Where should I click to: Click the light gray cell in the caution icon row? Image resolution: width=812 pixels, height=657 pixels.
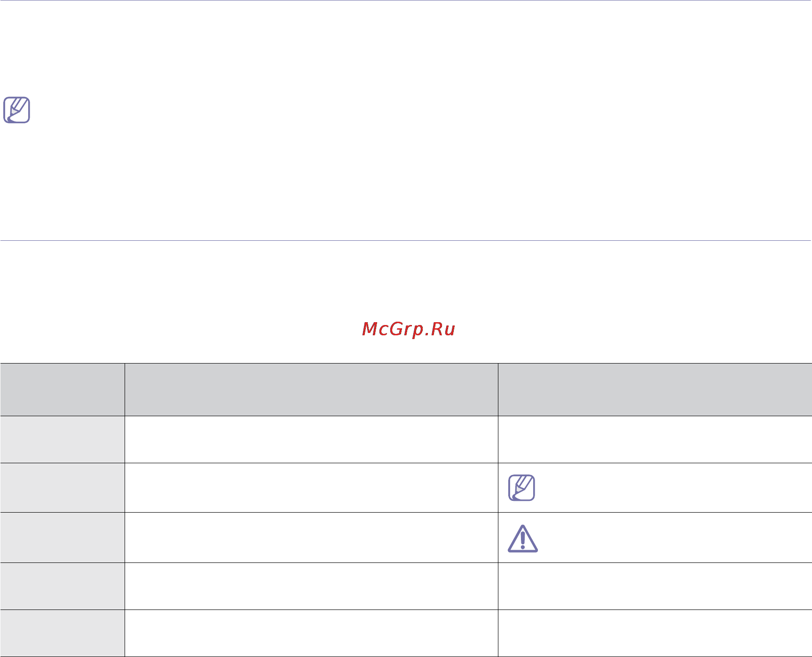pos(62,538)
